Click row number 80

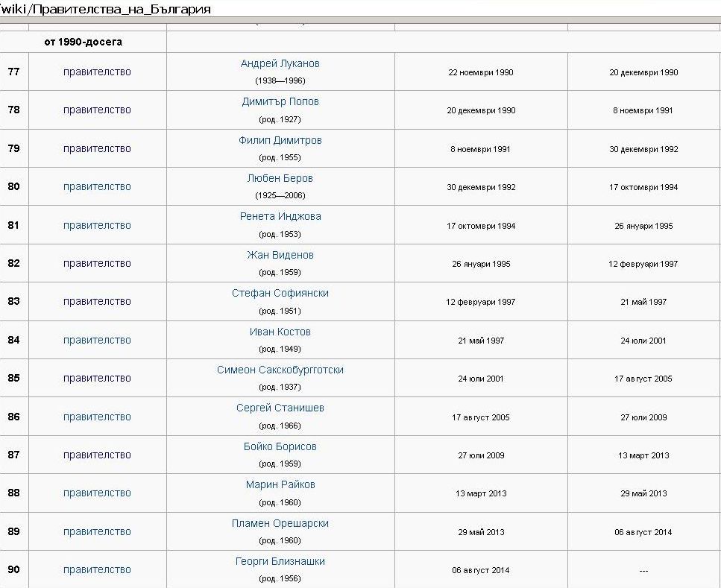[14, 186]
